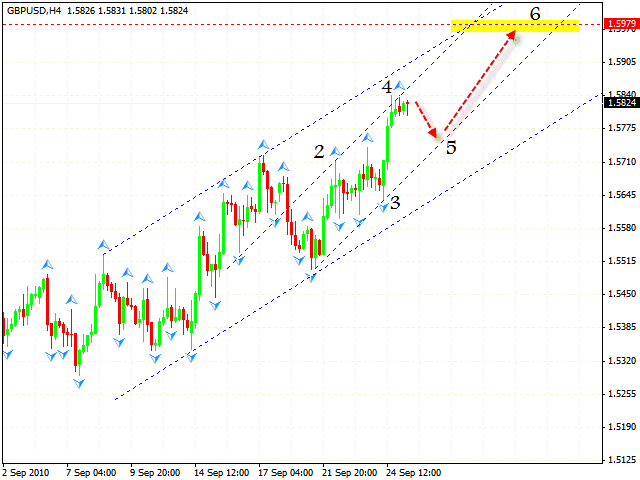Select the wave label 4 on chart
Viewport: 640px width, 480px height.
pyautogui.click(x=387, y=87)
